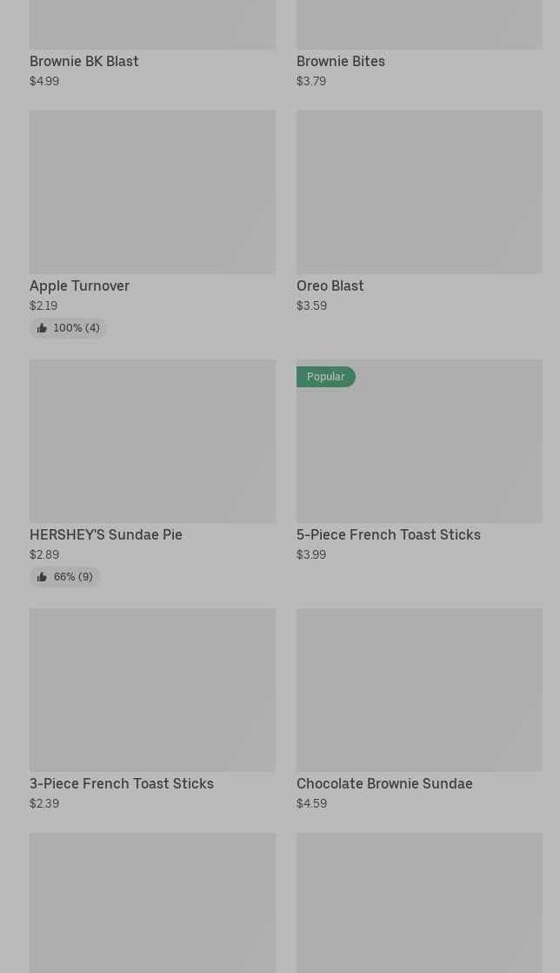Image resolution: width=560 pixels, height=973 pixels.
Task: Select the HERSHEY'S Sundae Pie image
Action: click(152, 441)
